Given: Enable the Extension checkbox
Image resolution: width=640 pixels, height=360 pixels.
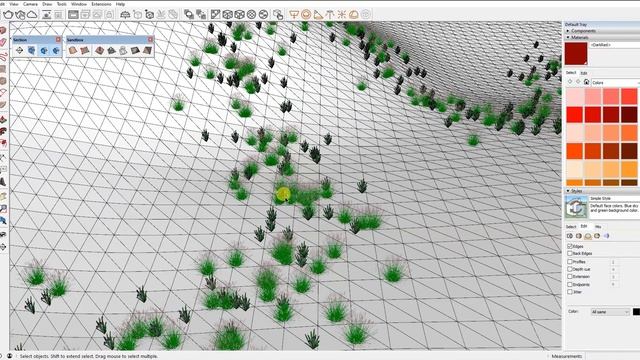Looking at the screenshot, I should coord(570,277).
